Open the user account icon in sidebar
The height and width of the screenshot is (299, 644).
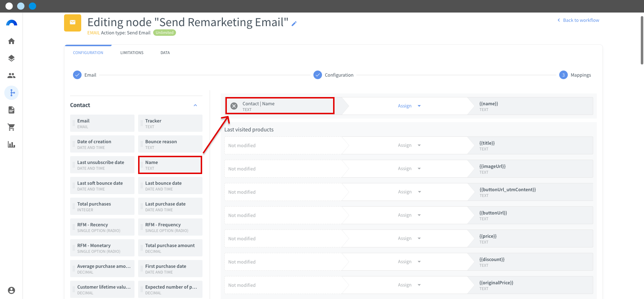coord(11,290)
